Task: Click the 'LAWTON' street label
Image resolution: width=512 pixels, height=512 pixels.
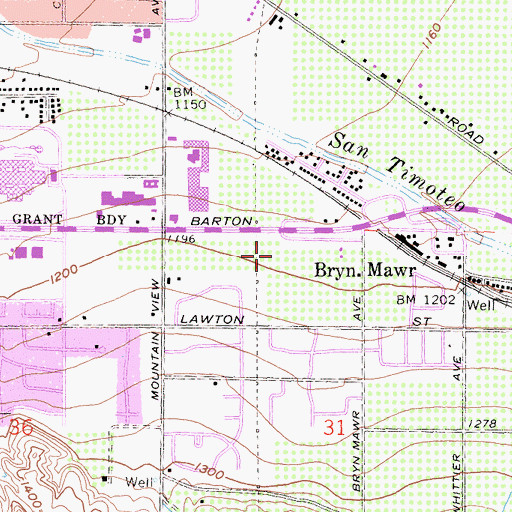Action: [x=212, y=319]
